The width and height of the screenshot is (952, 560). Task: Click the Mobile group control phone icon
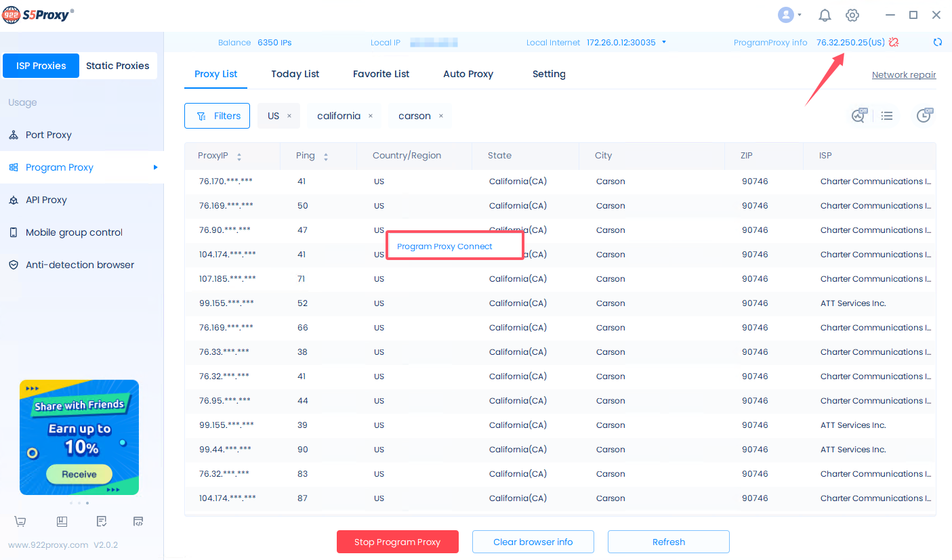tap(14, 232)
